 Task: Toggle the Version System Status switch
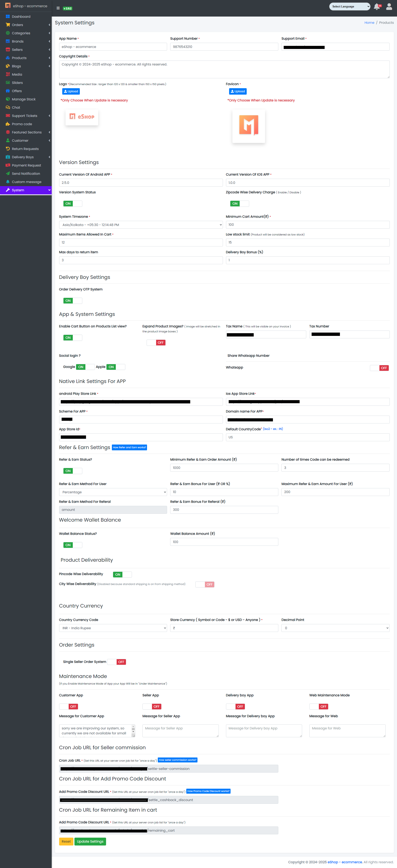[x=73, y=203]
